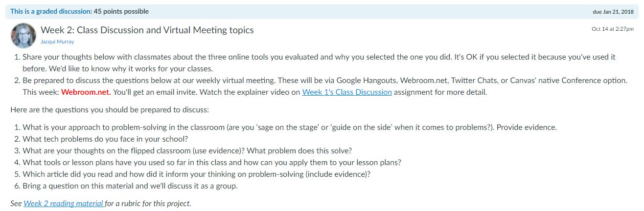Click the 'Be prepared to discuss' instruction
The image size is (644, 211).
[x=325, y=86]
